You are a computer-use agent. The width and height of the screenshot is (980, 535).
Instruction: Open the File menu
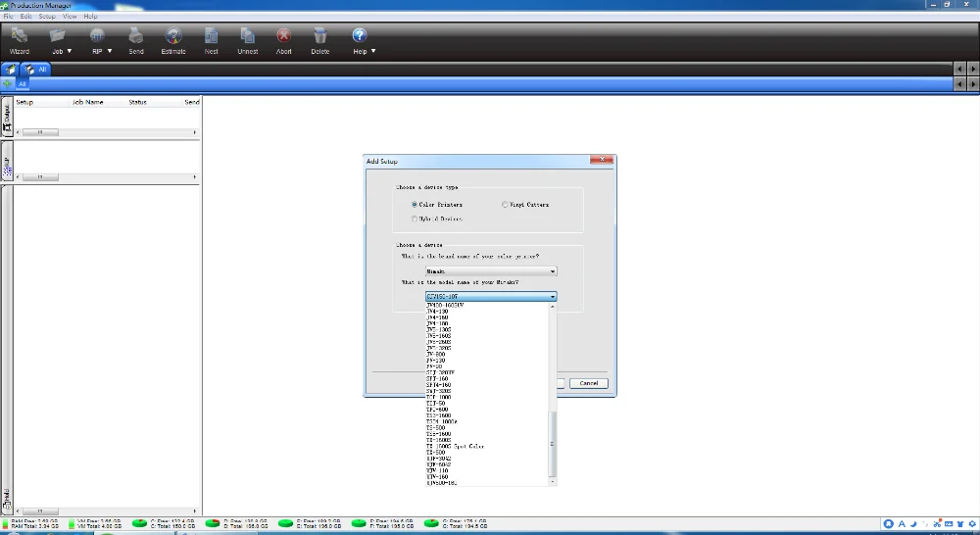(x=8, y=17)
